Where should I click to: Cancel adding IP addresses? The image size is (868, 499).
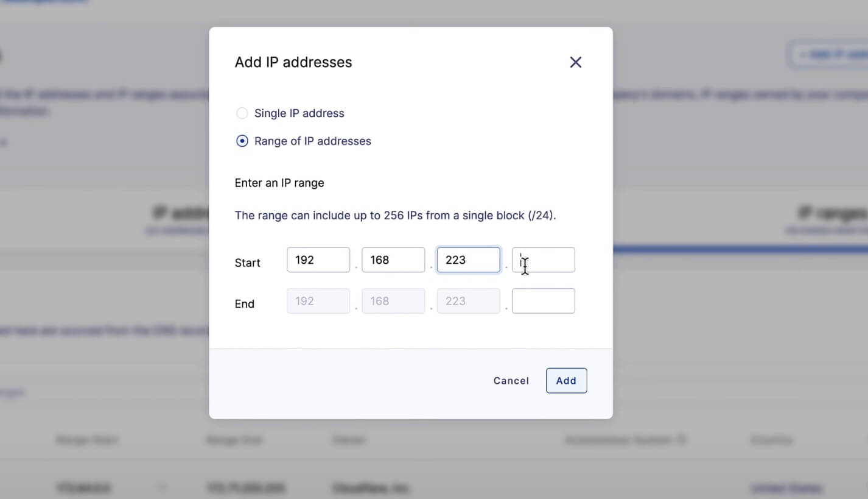(511, 381)
